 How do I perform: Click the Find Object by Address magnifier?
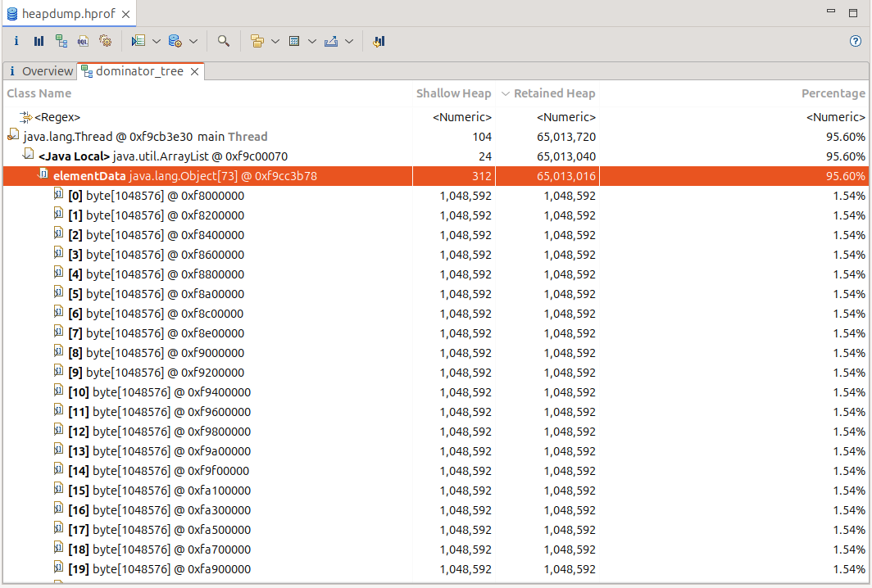pyautogui.click(x=223, y=41)
